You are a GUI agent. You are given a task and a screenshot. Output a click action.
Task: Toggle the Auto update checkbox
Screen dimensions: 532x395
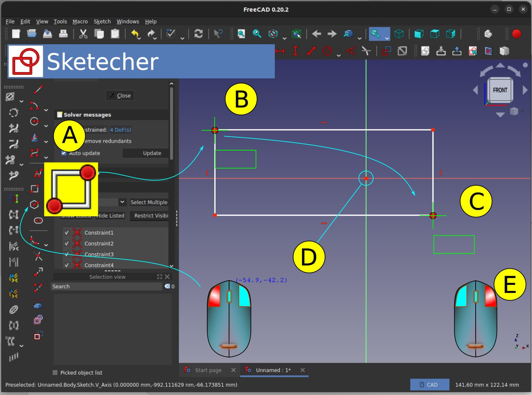[64, 153]
